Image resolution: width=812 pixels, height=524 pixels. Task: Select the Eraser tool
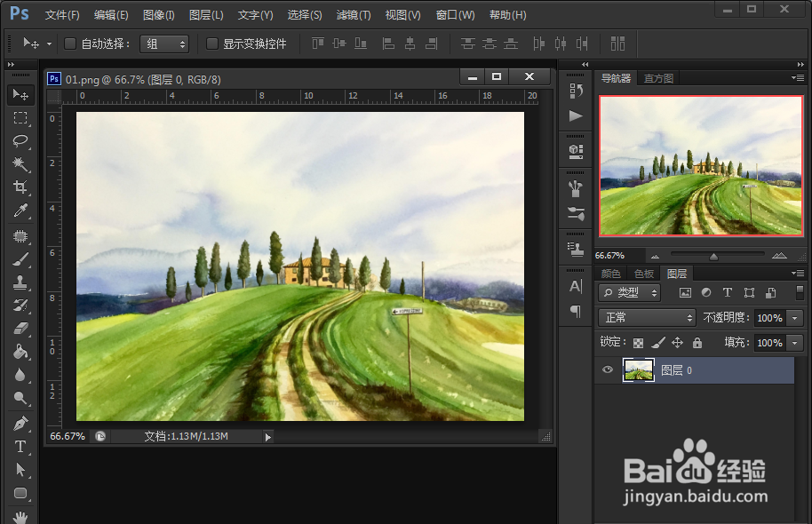pos(20,329)
